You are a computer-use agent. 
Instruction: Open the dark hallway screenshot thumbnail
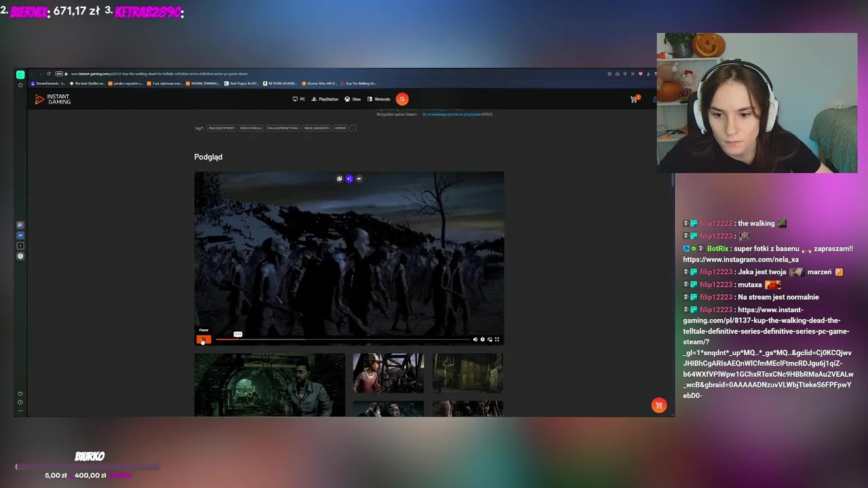(x=468, y=373)
